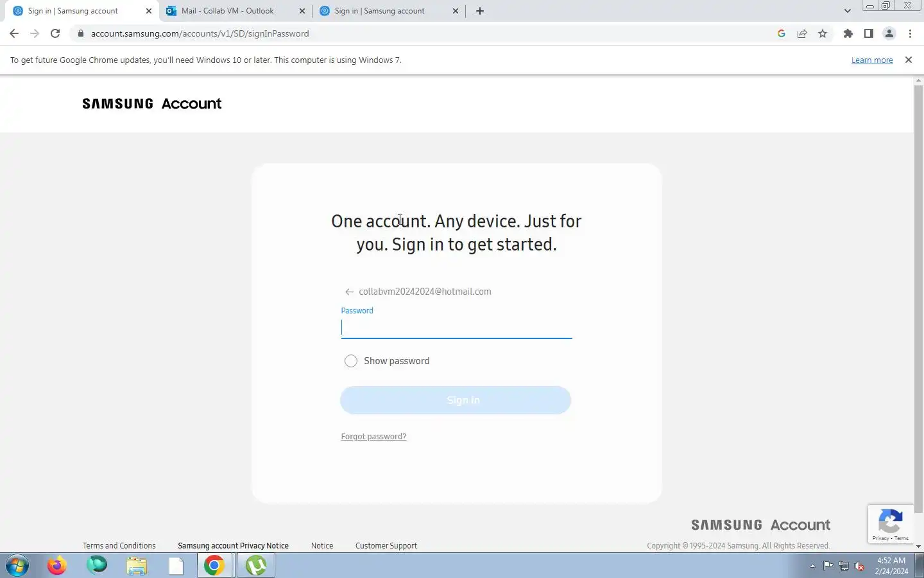View site information via the lock icon
Screen dimensions: 924x578
[81, 33]
